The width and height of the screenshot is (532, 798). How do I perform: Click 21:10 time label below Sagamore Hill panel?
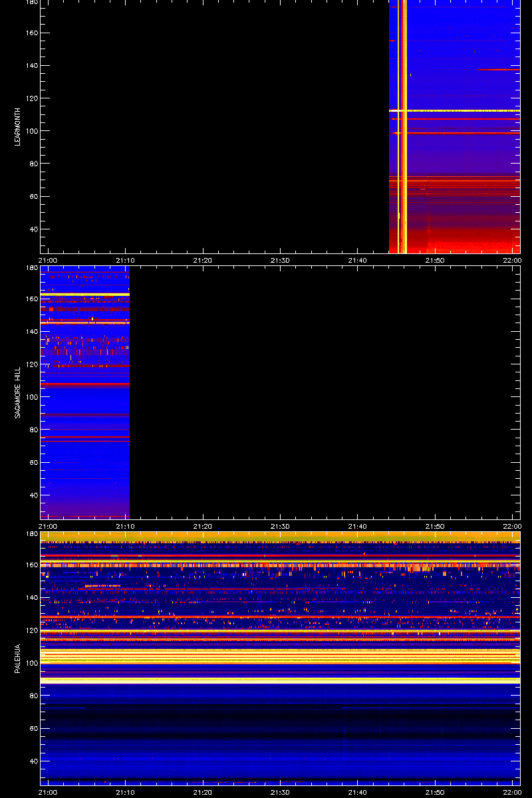pos(126,526)
